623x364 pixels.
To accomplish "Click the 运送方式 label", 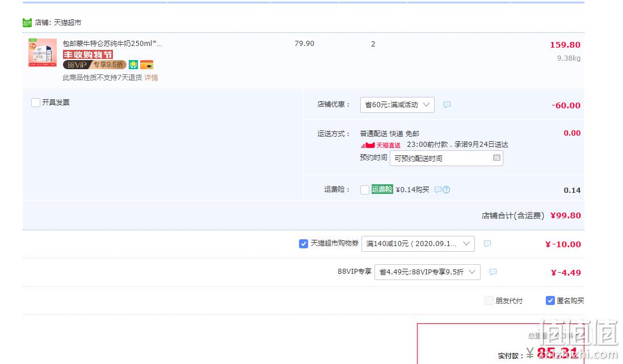I will (x=334, y=134).
